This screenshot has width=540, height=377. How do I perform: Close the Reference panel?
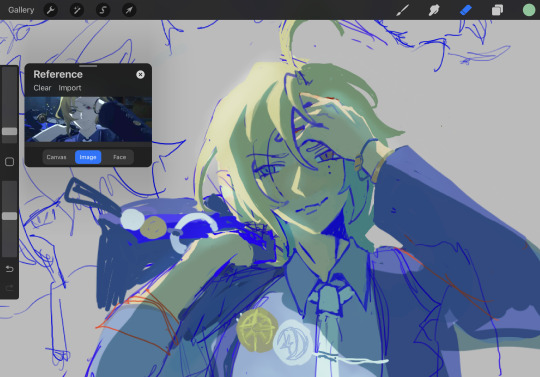click(140, 74)
